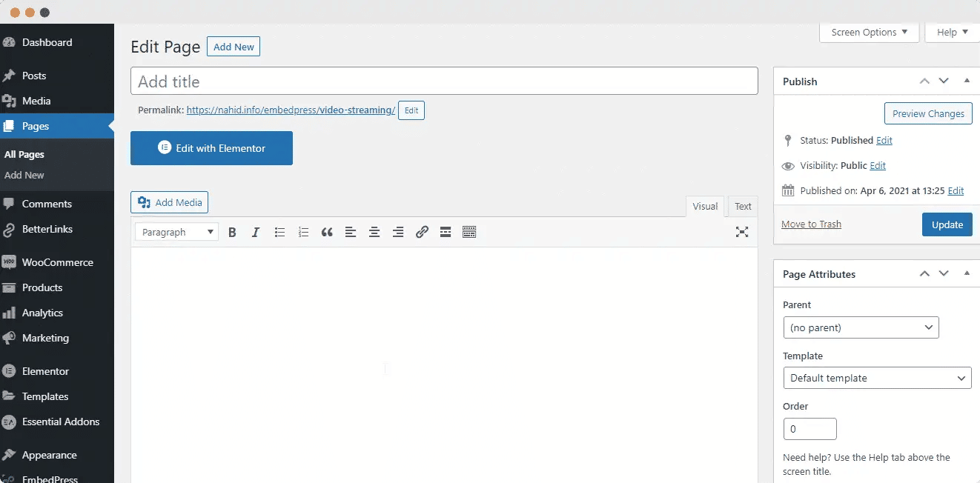The image size is (980, 483).
Task: Open the Template selector
Action: (877, 378)
